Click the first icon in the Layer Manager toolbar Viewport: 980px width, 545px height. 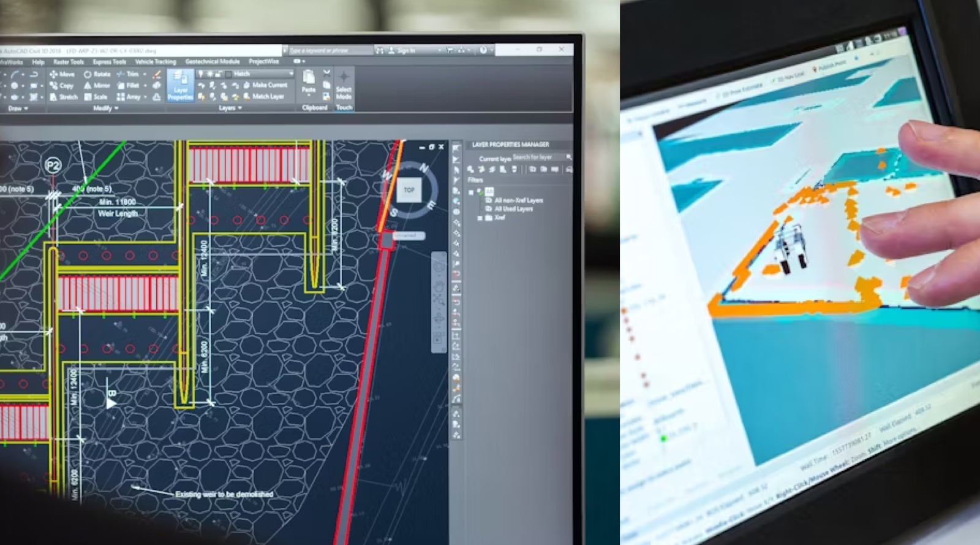[470, 169]
